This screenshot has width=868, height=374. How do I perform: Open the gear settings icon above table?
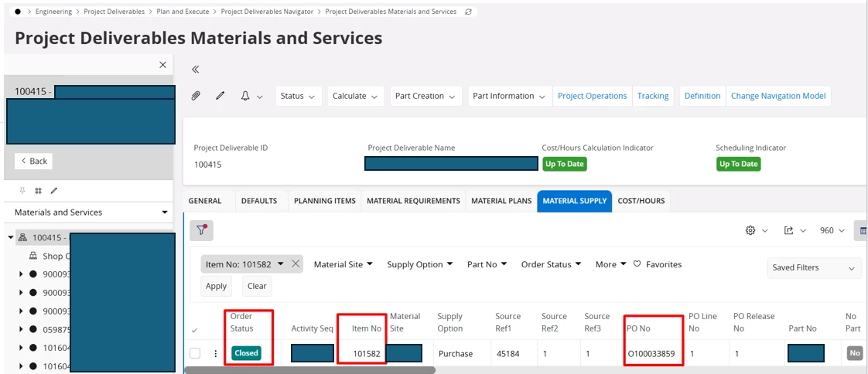750,231
